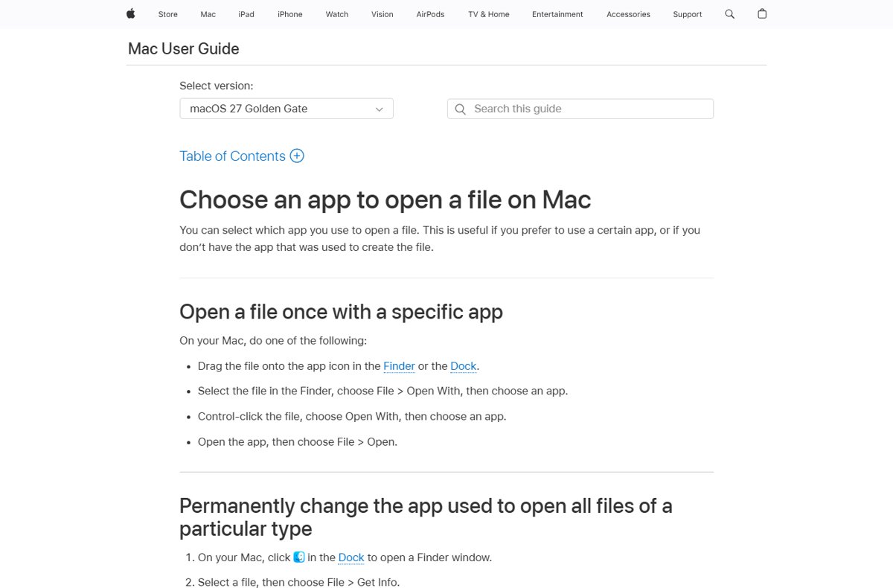This screenshot has width=893, height=588.
Task: Follow the Finder link in drag instruction
Action: click(399, 366)
